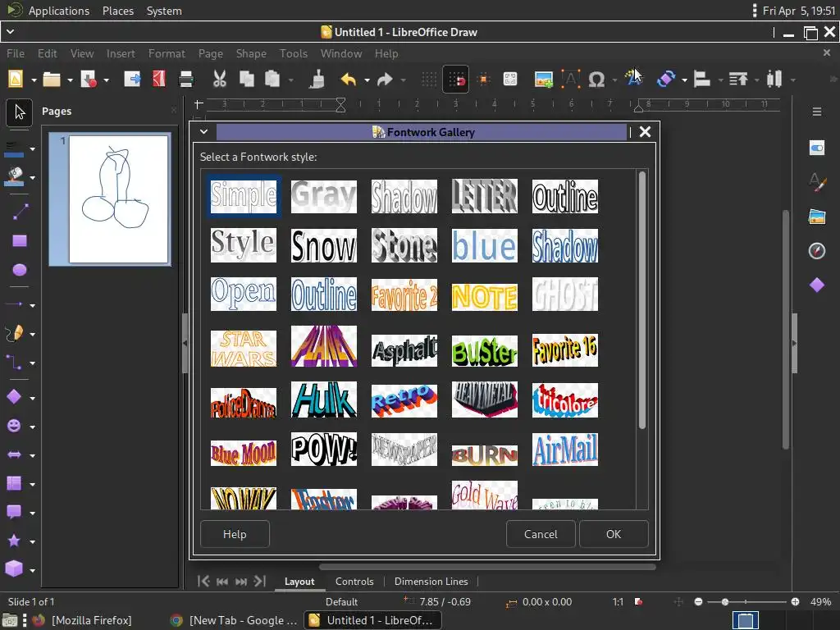The height and width of the screenshot is (630, 840).
Task: Click the Print icon
Action: click(186, 80)
